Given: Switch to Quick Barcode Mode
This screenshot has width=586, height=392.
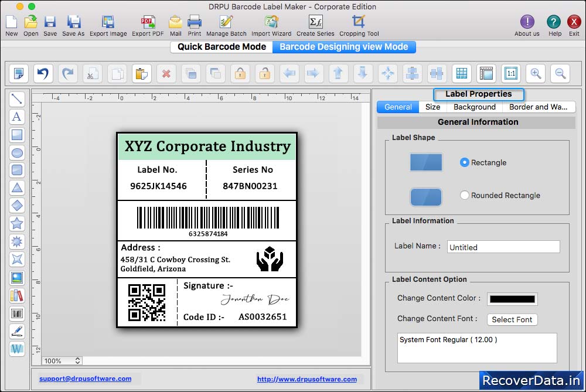Looking at the screenshot, I should click(x=222, y=47).
